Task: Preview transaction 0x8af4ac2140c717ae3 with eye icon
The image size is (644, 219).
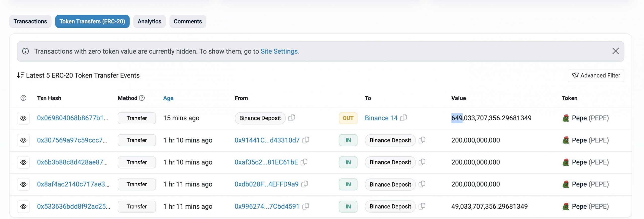Action: (23, 184)
